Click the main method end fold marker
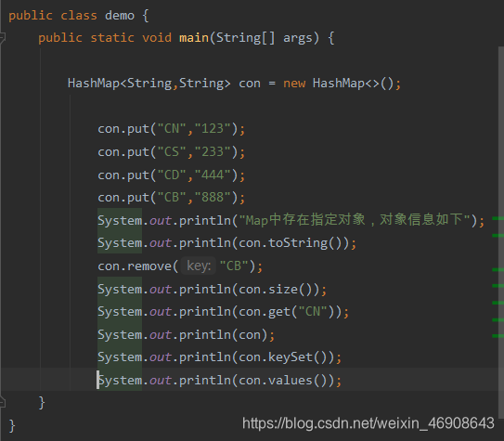This screenshot has height=441, width=504. (3, 402)
